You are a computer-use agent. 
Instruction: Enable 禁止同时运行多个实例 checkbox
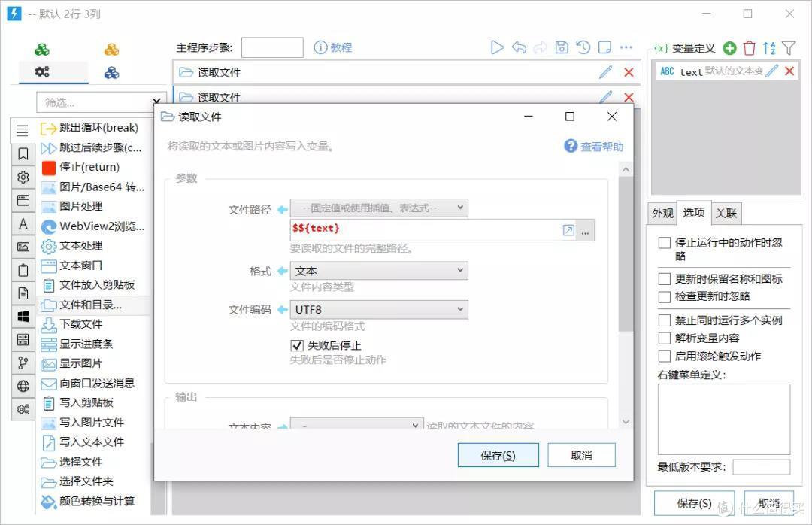click(665, 320)
